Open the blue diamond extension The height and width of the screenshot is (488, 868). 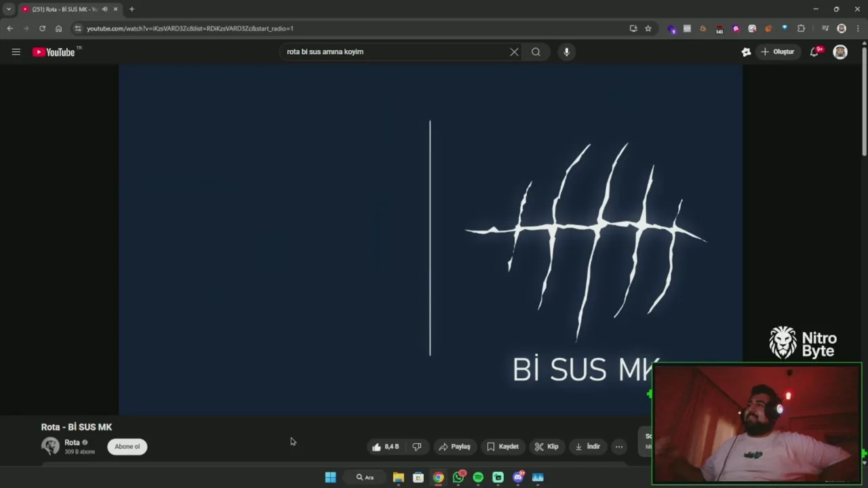[785, 28]
